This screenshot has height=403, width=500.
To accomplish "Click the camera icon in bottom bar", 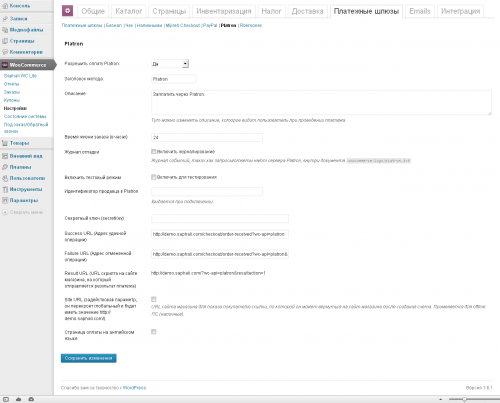I will pyautogui.click(x=31, y=399).
